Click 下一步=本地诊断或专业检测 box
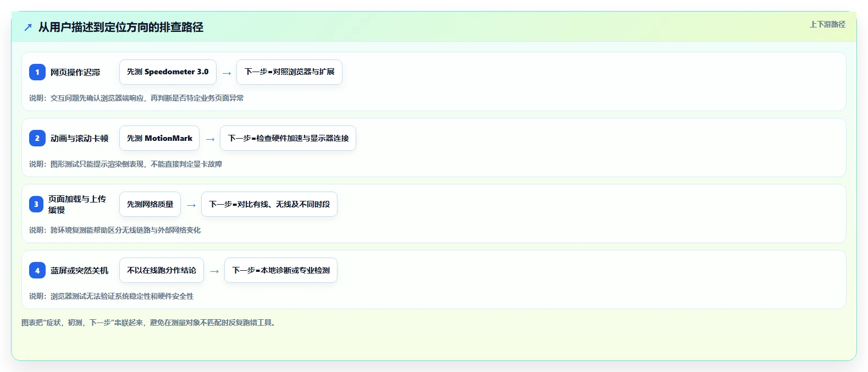 281,270
